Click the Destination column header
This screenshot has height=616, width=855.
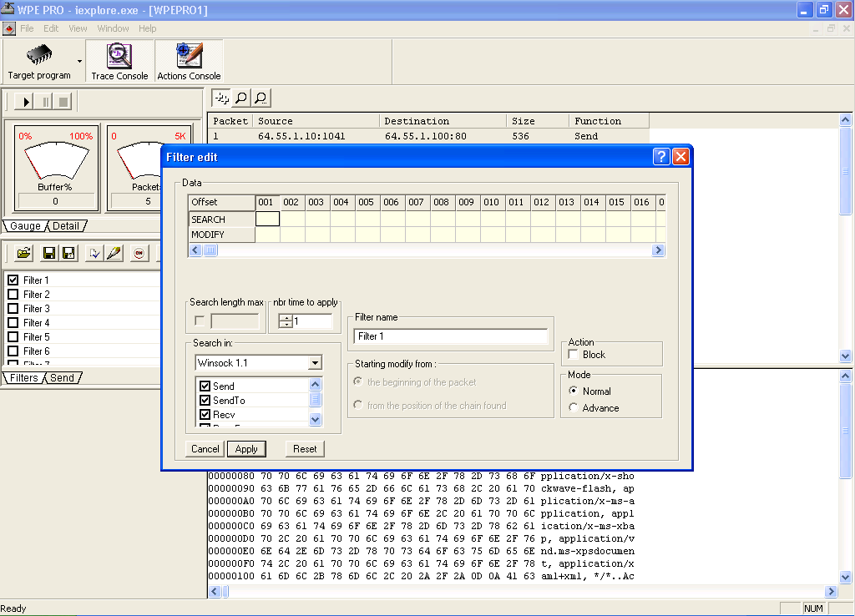click(443, 121)
